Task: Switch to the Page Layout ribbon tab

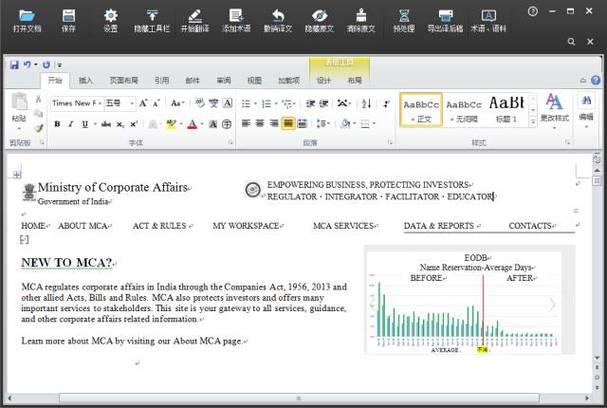Action: point(124,80)
